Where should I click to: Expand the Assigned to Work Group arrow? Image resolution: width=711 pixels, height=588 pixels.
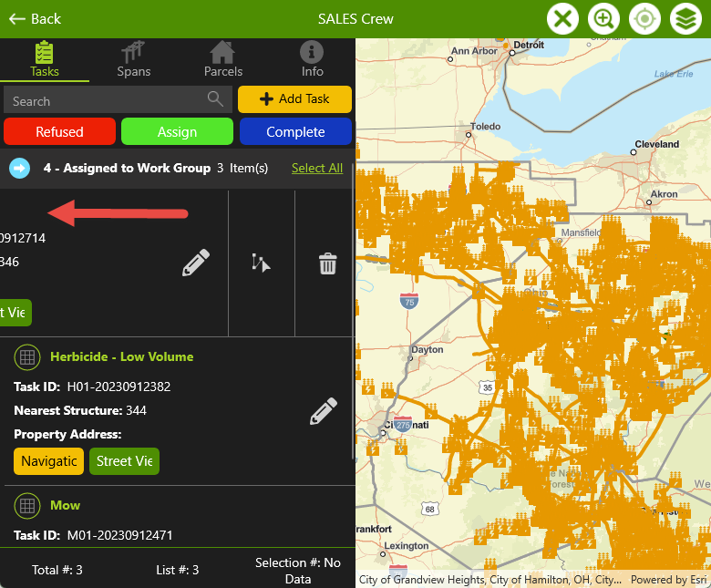[20, 168]
